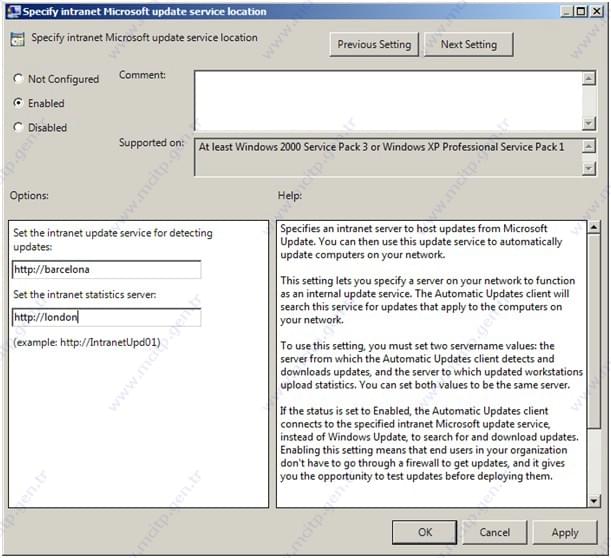Image resolution: width=611 pixels, height=558 pixels.
Task: Click the 'Set the intranet update service for detecting' label
Action: tap(113, 240)
